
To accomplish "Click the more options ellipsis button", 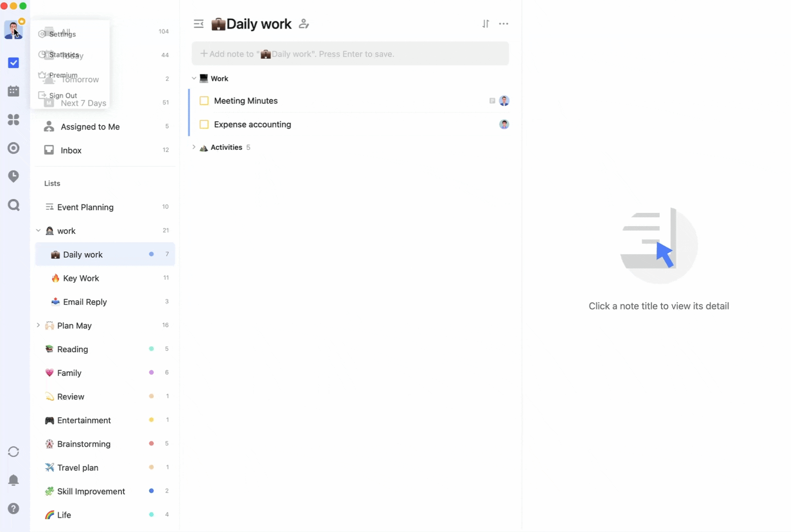I will pyautogui.click(x=504, y=24).
